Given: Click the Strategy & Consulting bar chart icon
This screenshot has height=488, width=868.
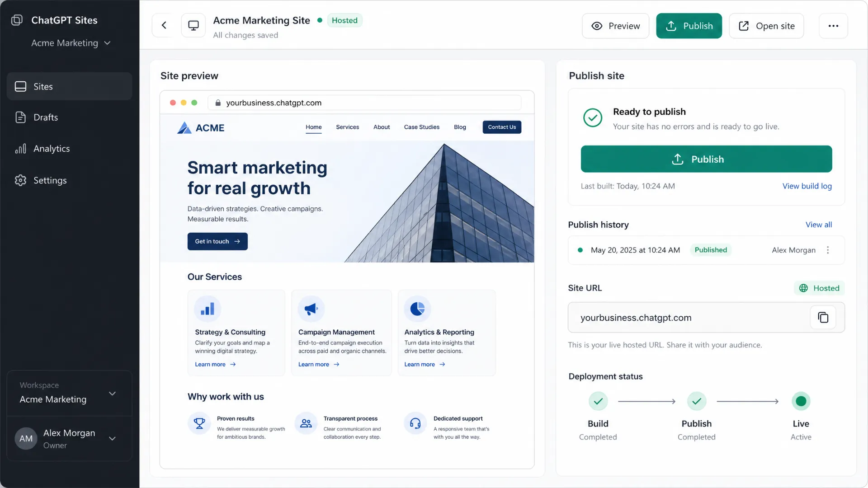Looking at the screenshot, I should [208, 309].
